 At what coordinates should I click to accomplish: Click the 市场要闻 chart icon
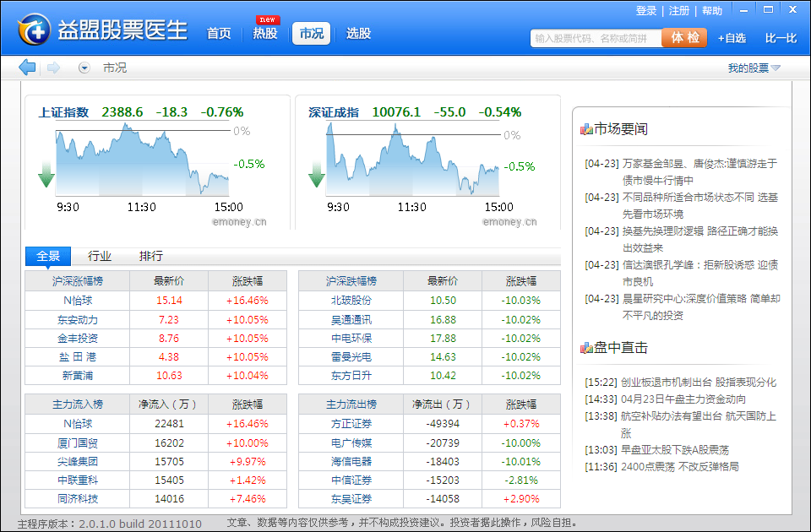(x=586, y=129)
